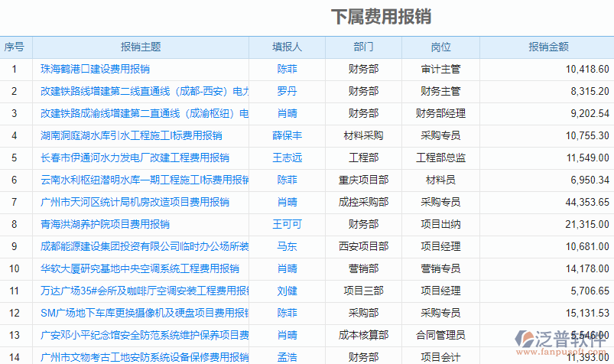Image resolution: width=614 pixels, height=364 pixels.
Task: Select department cell 成本核算部
Action: click(363, 336)
